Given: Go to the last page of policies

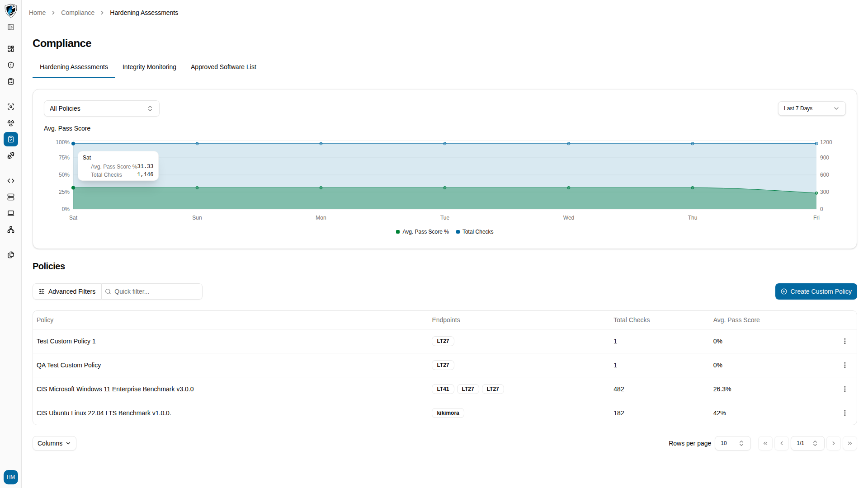Looking at the screenshot, I should (x=850, y=443).
